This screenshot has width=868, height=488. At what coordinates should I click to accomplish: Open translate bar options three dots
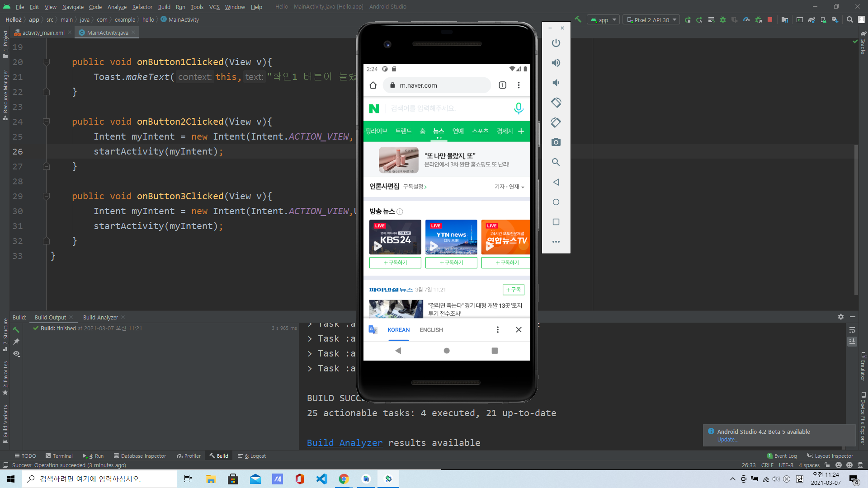498,330
